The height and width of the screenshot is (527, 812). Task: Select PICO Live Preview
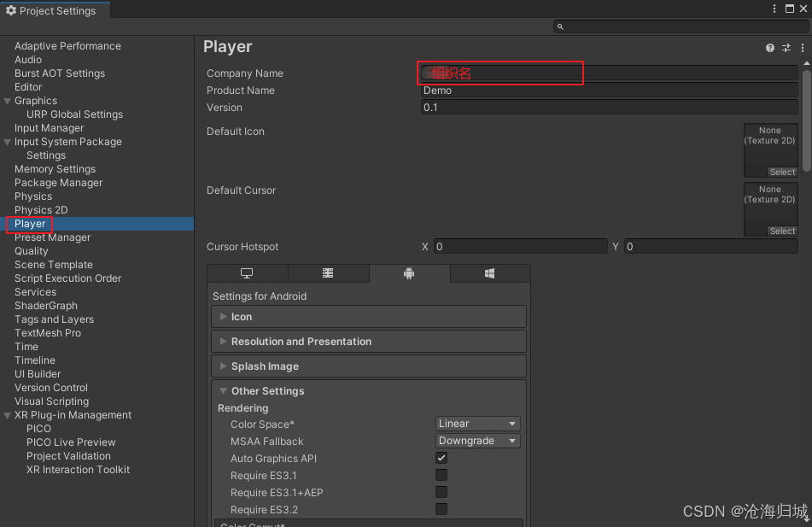pyautogui.click(x=71, y=442)
